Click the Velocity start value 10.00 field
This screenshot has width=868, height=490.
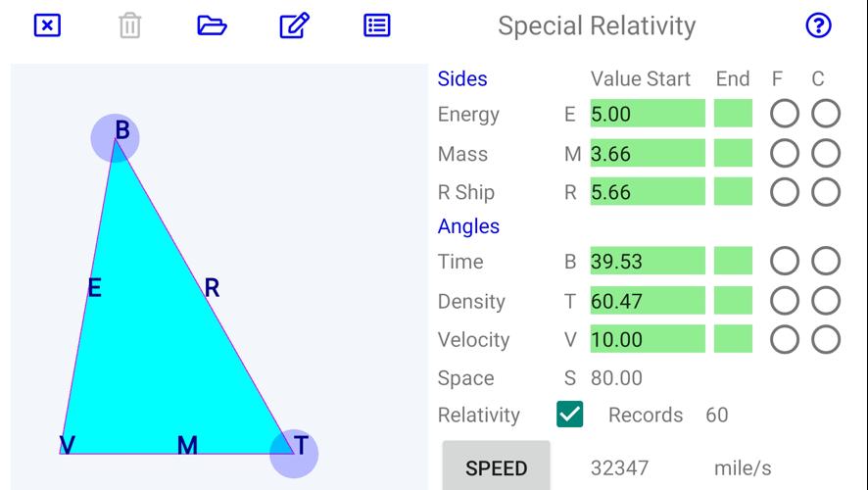coord(647,339)
